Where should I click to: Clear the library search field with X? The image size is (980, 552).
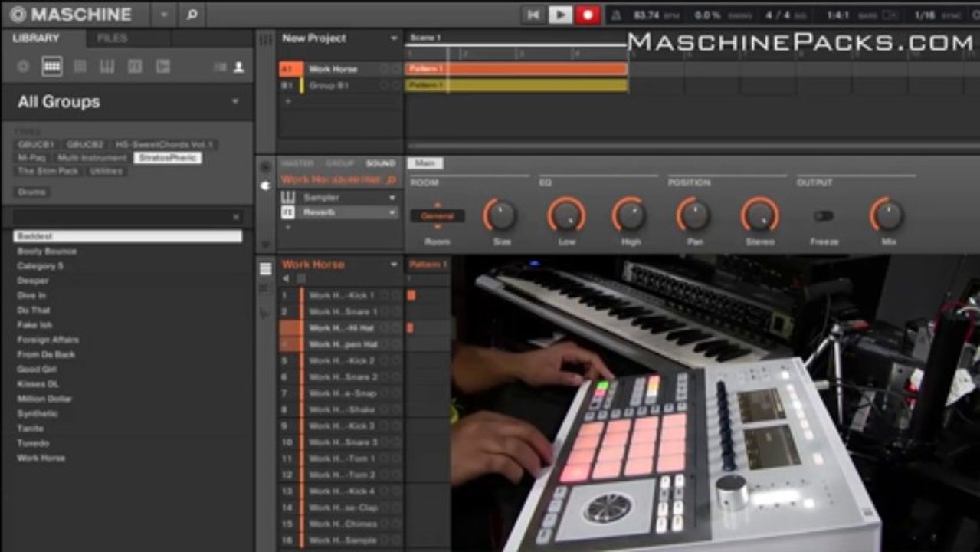pyautogui.click(x=236, y=218)
